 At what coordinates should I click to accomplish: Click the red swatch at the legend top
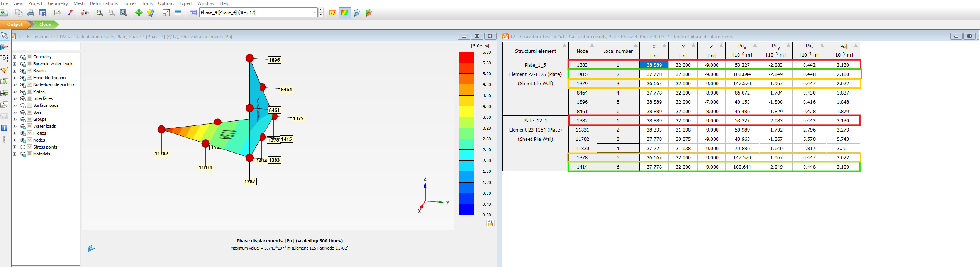click(466, 57)
